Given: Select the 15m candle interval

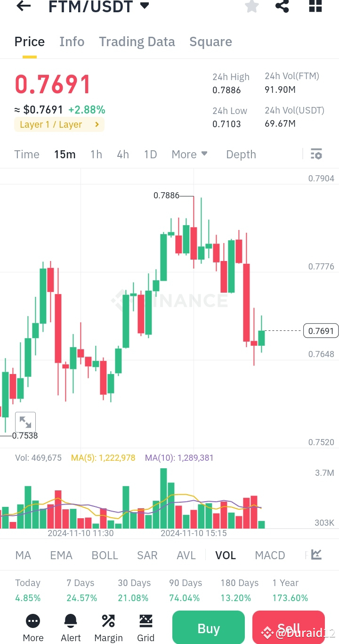Looking at the screenshot, I should tap(65, 154).
